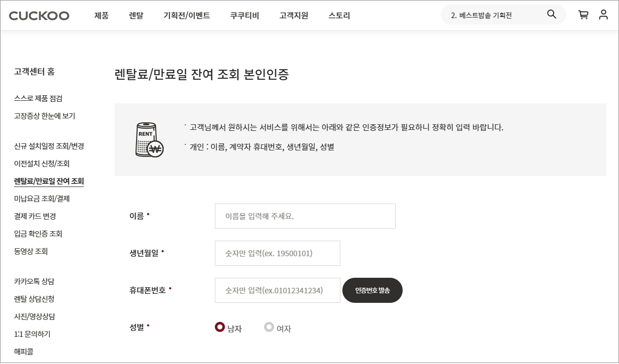Screen dimensions: 619x364
Task: Click the 인증번호 발송 button
Action: (372, 290)
